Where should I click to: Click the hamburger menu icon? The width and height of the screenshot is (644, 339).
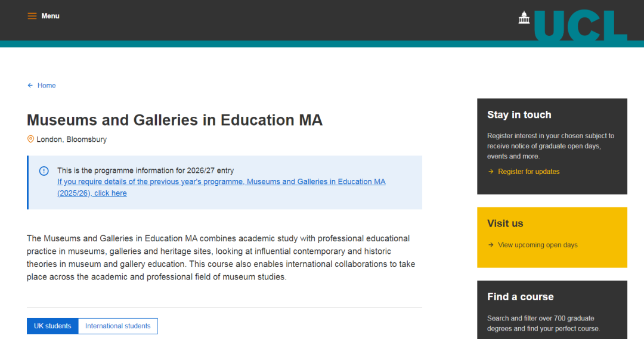coord(32,16)
